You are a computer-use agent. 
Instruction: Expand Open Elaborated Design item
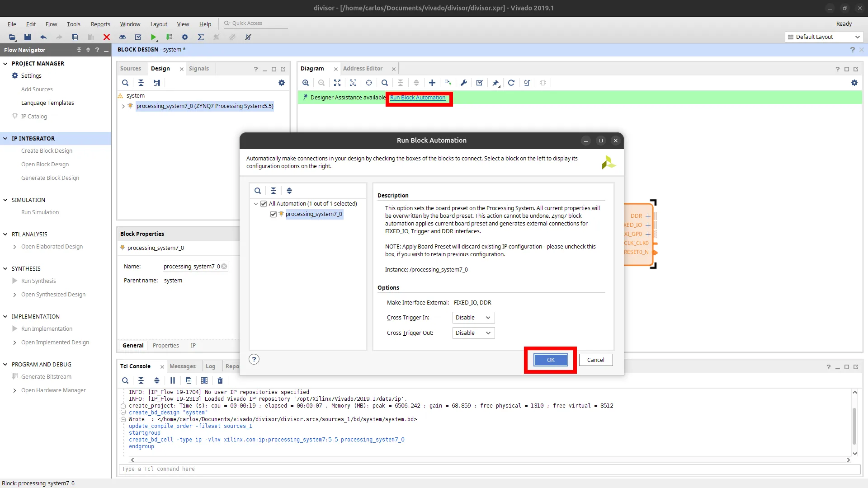click(15, 247)
